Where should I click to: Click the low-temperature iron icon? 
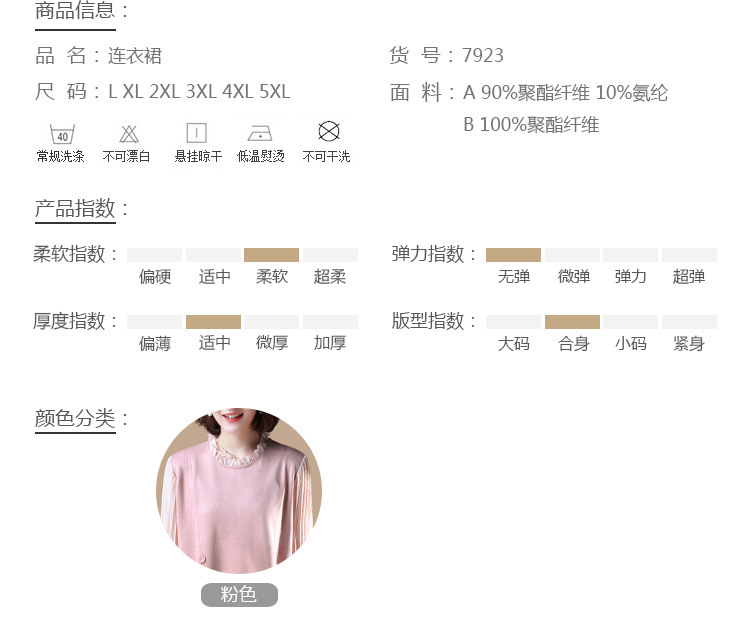point(260,133)
